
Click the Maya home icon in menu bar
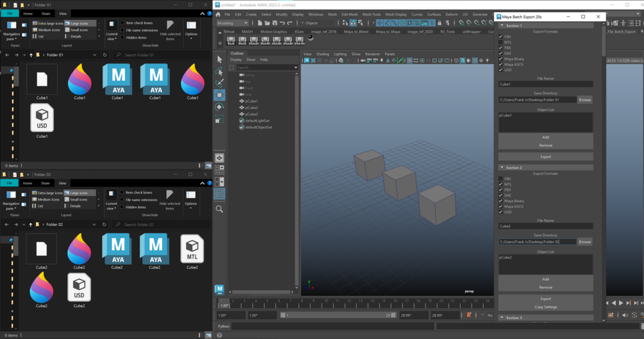218,14
